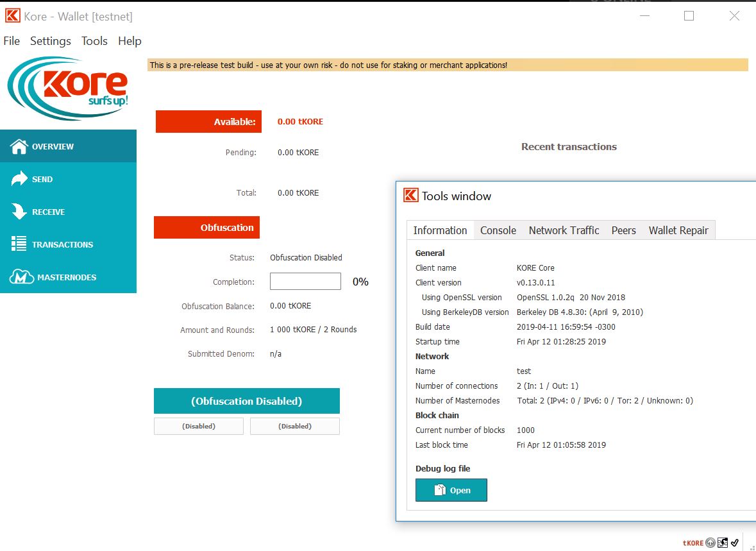Image resolution: width=756 pixels, height=551 pixels.
Task: Click the sync checkmark status icon
Action: pos(735,543)
